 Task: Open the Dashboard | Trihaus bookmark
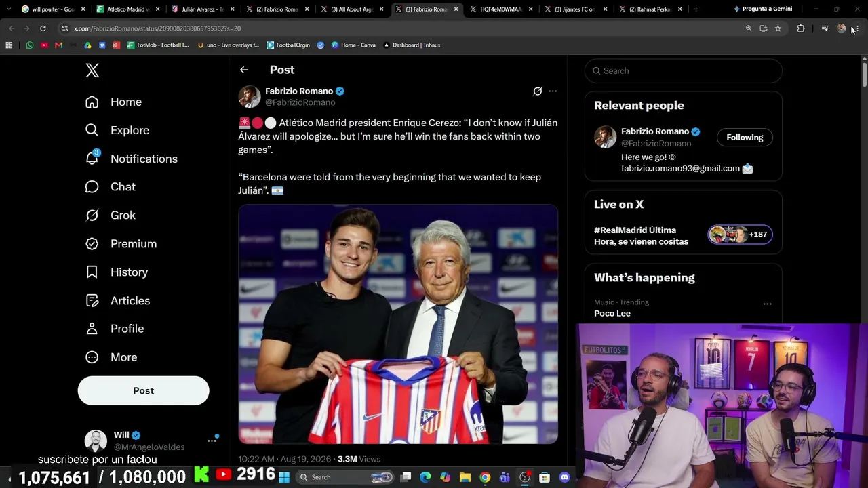click(x=412, y=45)
